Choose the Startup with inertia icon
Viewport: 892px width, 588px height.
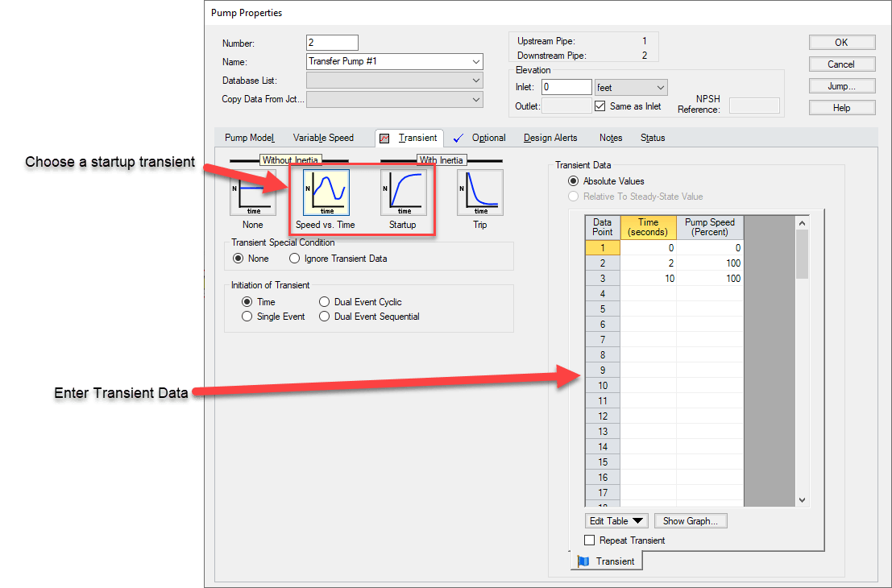pos(403,192)
